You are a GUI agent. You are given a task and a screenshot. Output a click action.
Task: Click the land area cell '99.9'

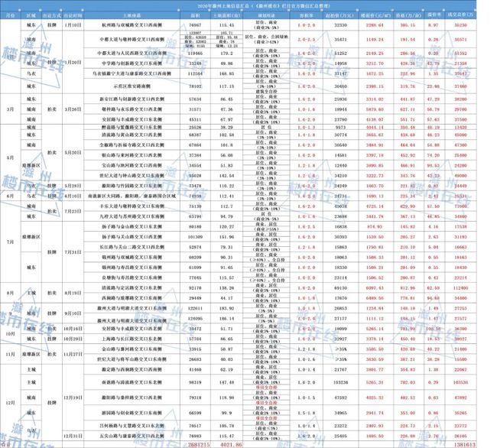[x=226, y=413]
